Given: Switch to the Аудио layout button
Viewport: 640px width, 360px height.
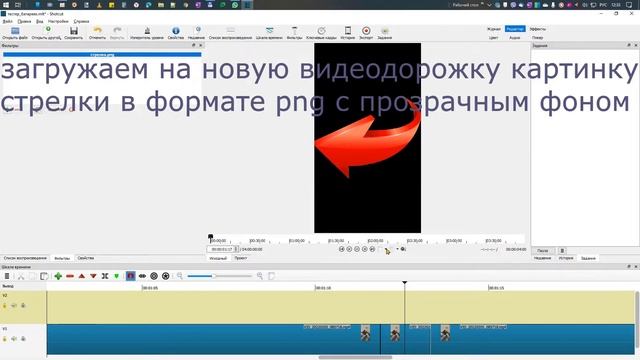Looking at the screenshot, I should click(515, 38).
